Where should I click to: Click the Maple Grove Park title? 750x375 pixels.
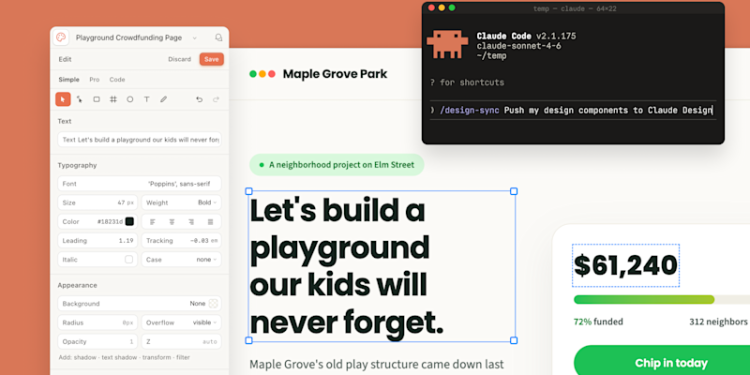(x=335, y=74)
